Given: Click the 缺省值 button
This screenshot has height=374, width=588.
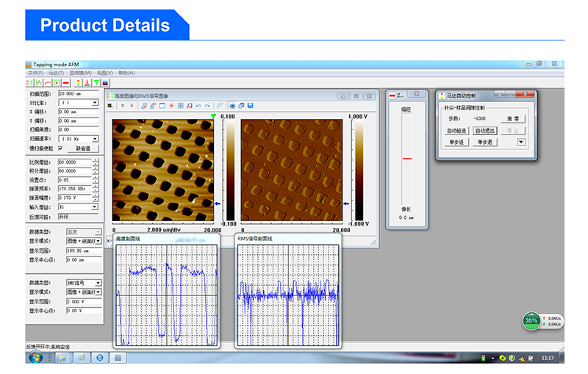Looking at the screenshot, I should 82,148.
